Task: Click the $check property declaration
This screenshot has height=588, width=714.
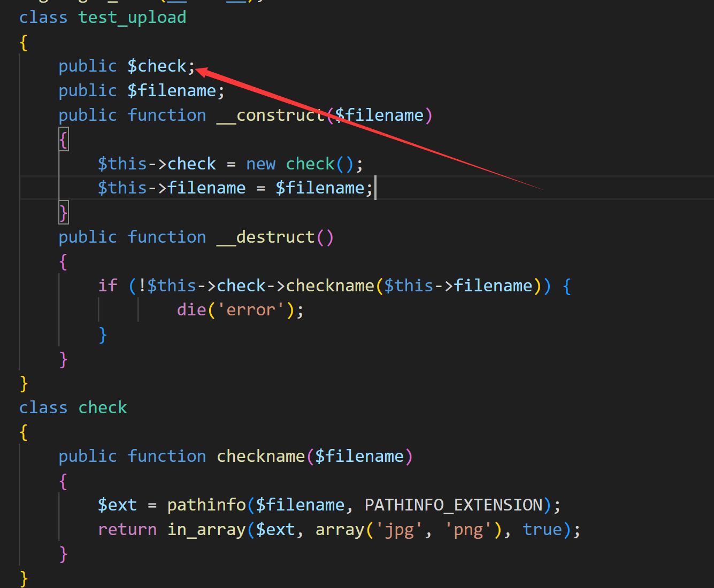Action: click(x=157, y=66)
